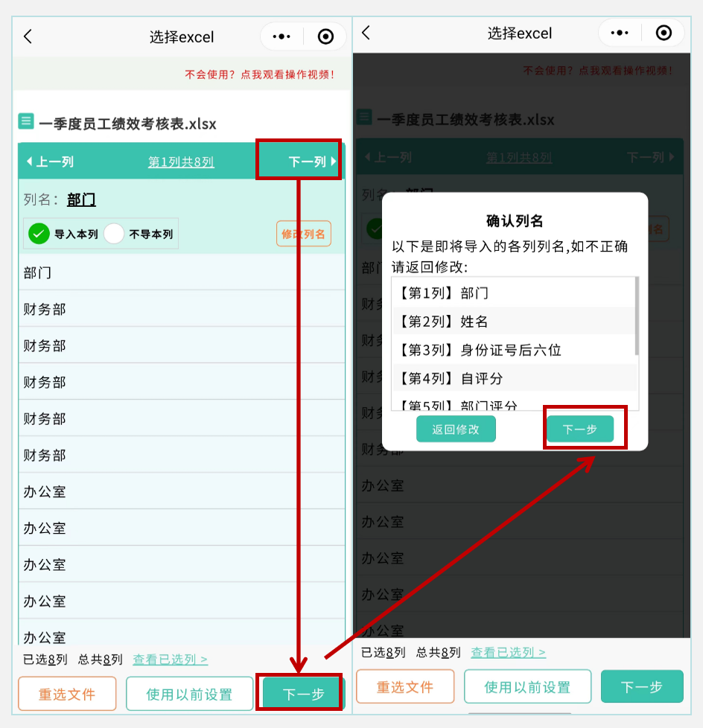
Task: Open 第1列共8列 column selector on left screen
Action: pos(181,162)
